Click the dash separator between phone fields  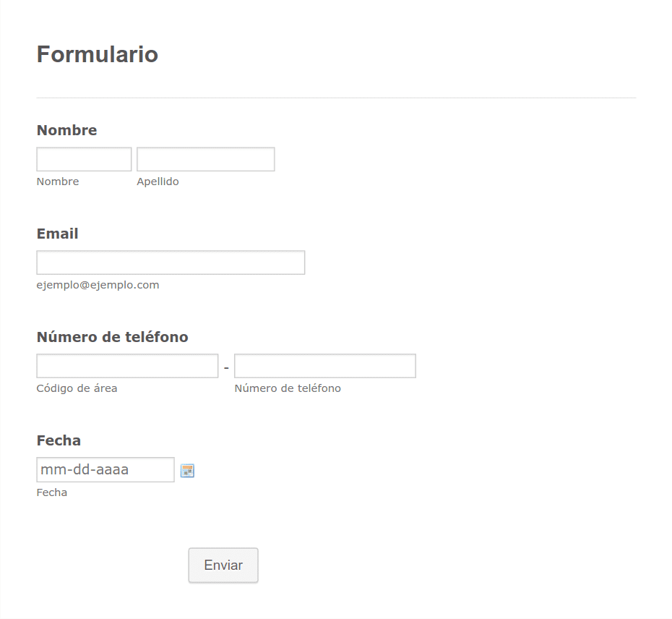[226, 367]
